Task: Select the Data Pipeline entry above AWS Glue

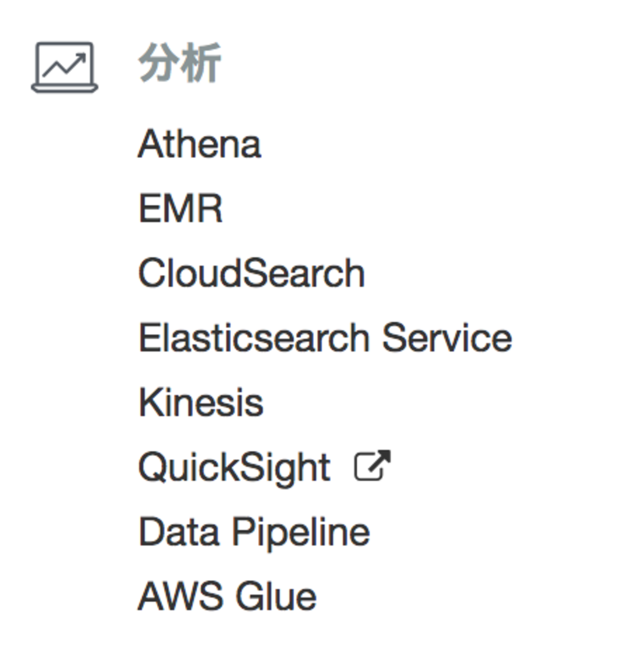Action: [x=254, y=532]
